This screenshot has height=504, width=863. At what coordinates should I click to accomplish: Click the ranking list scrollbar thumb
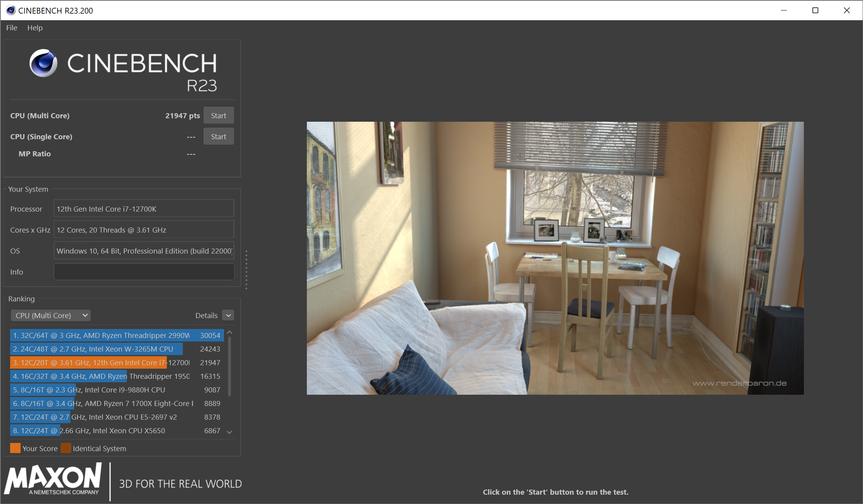pyautogui.click(x=229, y=366)
